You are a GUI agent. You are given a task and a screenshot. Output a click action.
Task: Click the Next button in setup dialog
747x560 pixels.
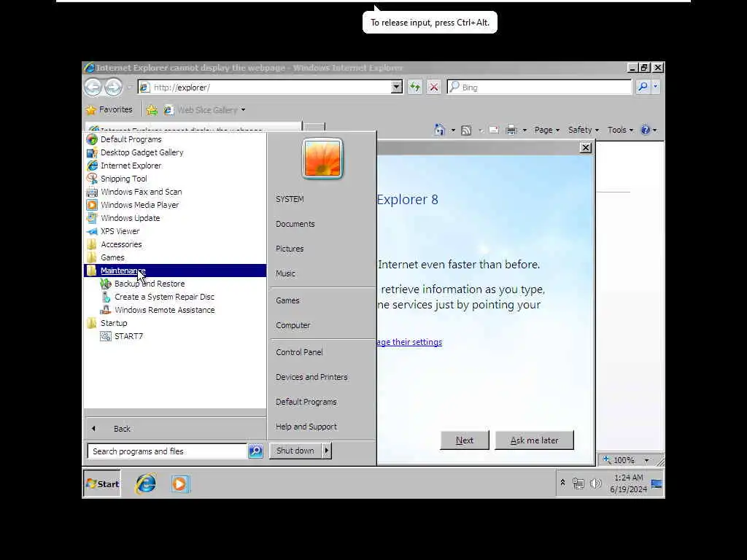464,440
